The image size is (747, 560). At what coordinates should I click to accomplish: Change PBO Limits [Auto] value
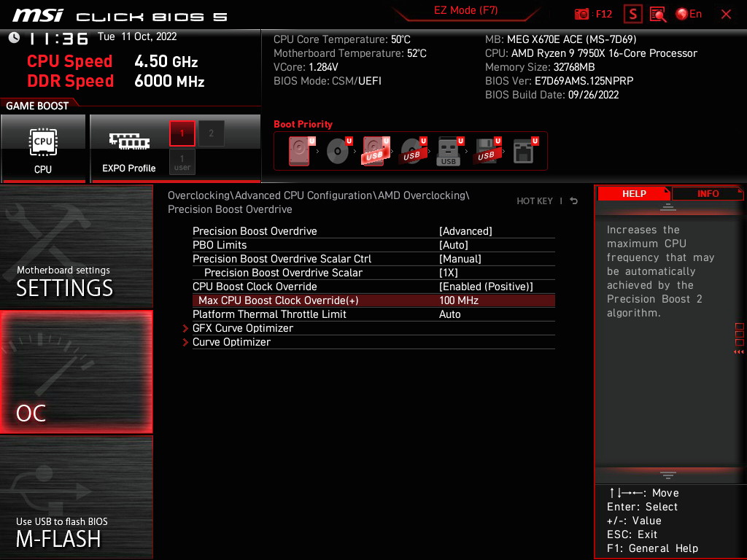tap(454, 245)
